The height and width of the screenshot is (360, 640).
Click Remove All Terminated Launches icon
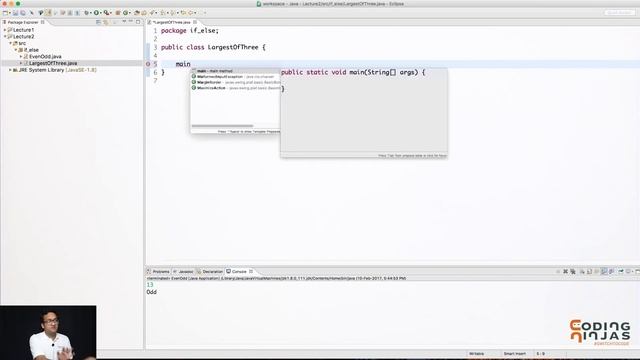[573, 271]
